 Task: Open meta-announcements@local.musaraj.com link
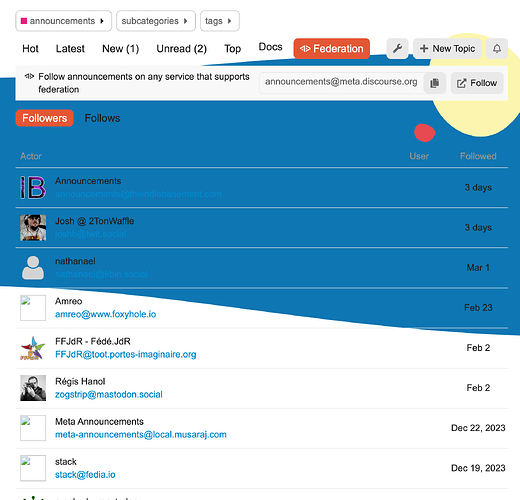pyautogui.click(x=141, y=435)
